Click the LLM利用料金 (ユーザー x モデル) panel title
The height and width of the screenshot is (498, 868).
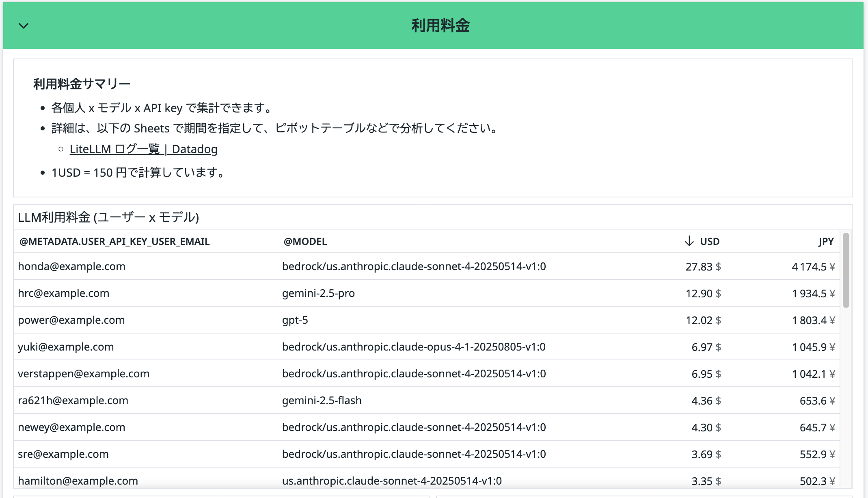point(108,217)
